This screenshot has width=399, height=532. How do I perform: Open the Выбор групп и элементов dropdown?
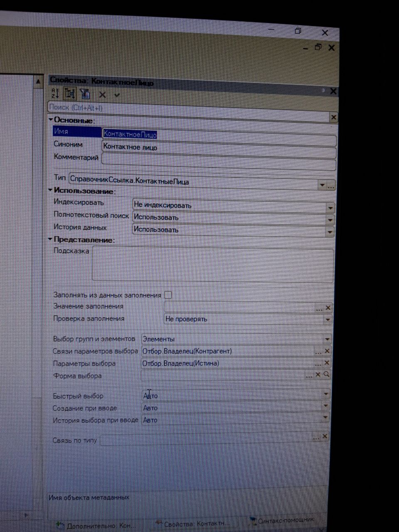pos(327,340)
